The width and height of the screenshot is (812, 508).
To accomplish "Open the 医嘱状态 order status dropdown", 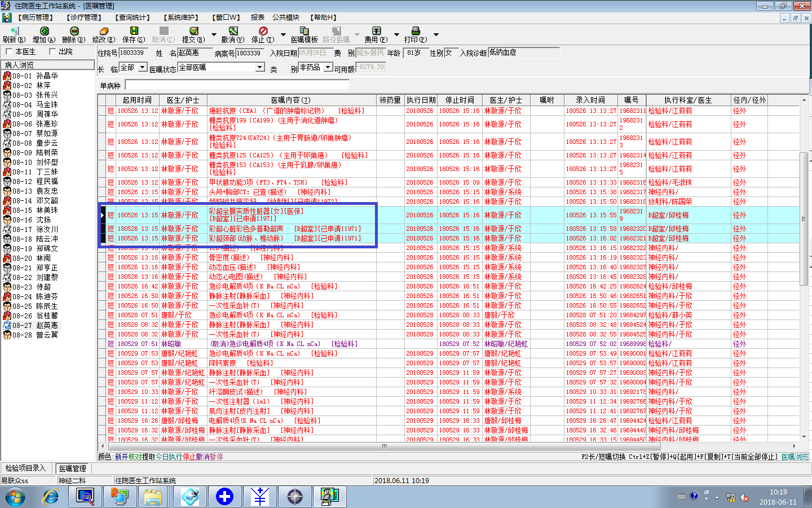I will tap(260, 67).
